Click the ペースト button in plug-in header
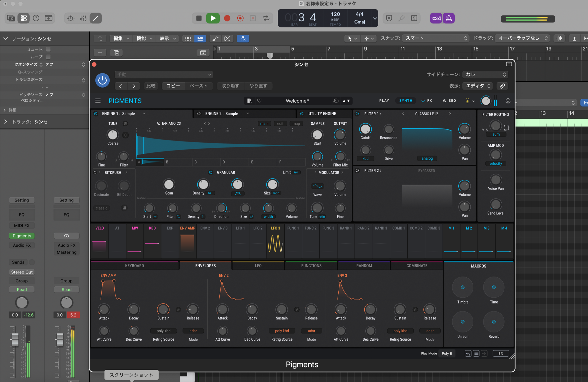 point(199,86)
